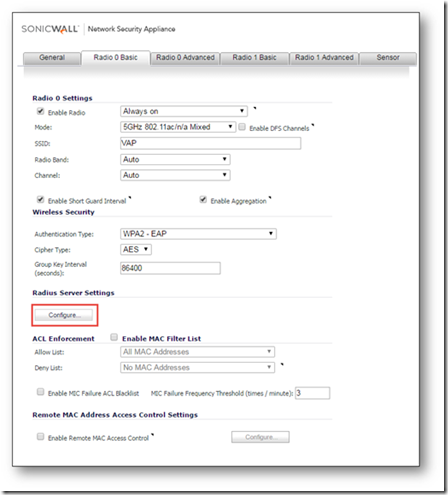Toggle Enable Short Guard Interval
This screenshot has width=448, height=495.
pyautogui.click(x=40, y=200)
